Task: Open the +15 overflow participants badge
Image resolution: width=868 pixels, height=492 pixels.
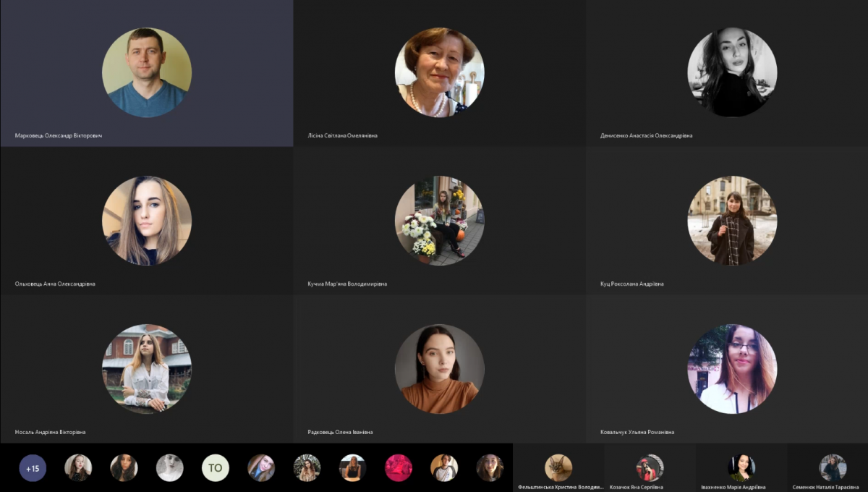Action: [33, 468]
